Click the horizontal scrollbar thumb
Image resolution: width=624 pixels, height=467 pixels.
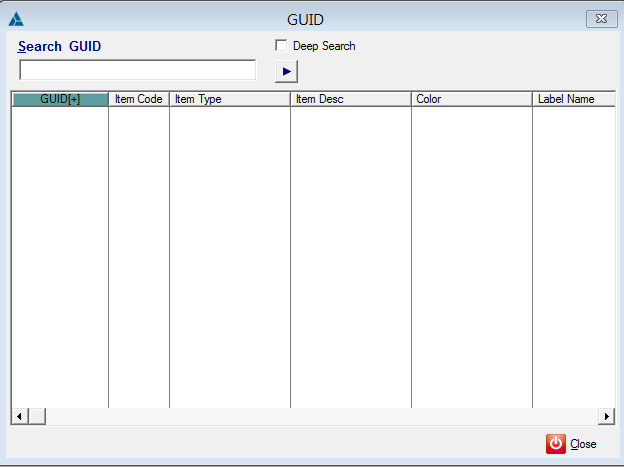(x=37, y=416)
